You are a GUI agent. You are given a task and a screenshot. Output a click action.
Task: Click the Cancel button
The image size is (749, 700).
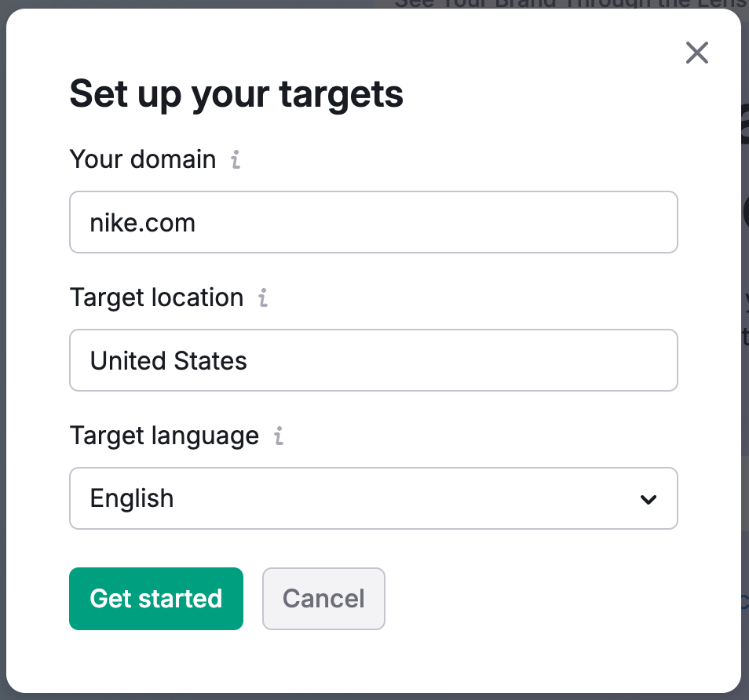tap(323, 599)
